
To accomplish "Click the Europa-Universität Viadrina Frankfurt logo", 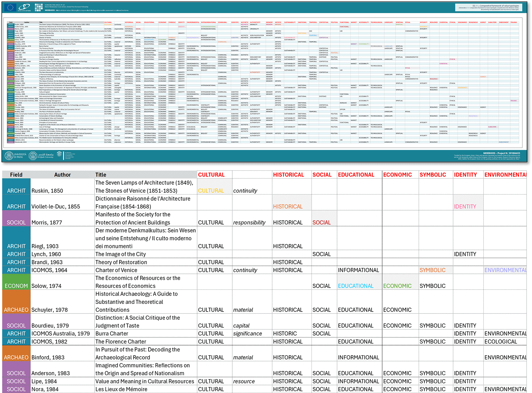I will pyautogui.click(x=66, y=156).
